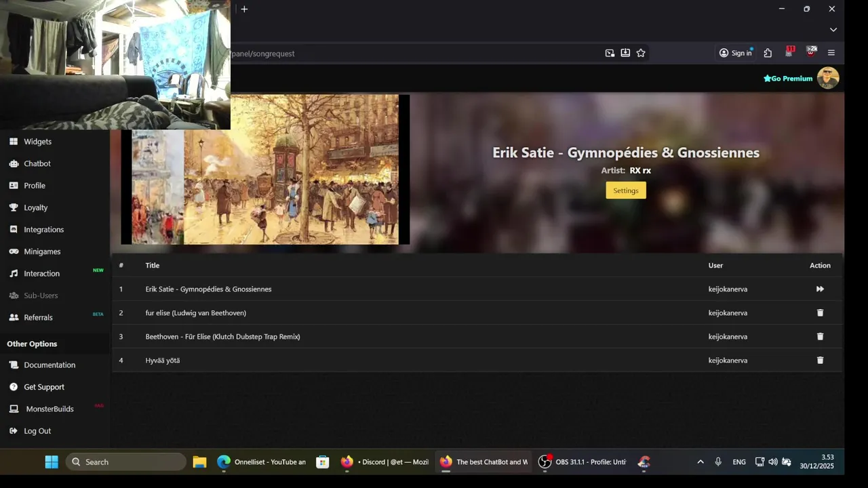Delete the Hyvää yötä song request
Image resolution: width=868 pixels, height=488 pixels.
(820, 360)
